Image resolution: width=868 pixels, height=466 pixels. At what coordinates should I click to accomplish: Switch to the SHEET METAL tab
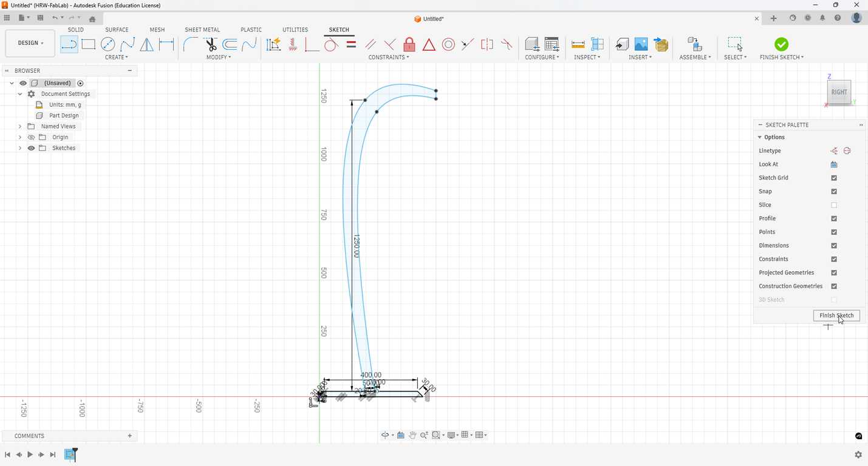(202, 30)
